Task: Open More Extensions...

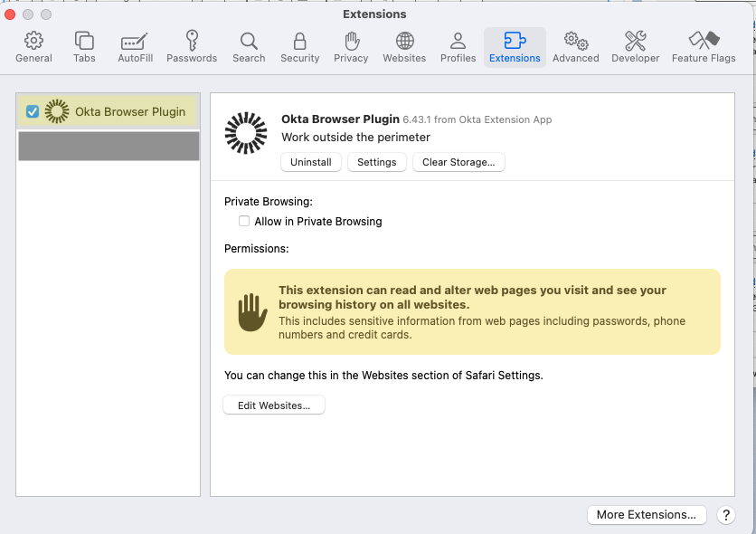Action: click(647, 515)
